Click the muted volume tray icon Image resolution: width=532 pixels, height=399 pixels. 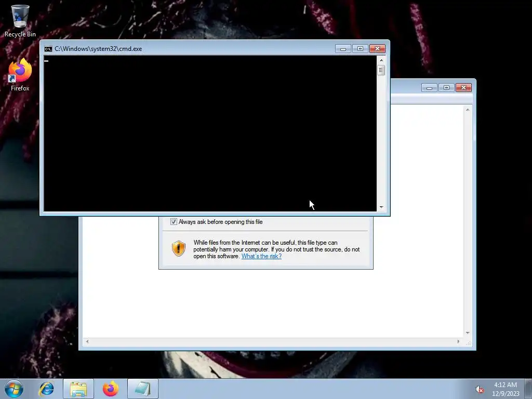(479, 390)
